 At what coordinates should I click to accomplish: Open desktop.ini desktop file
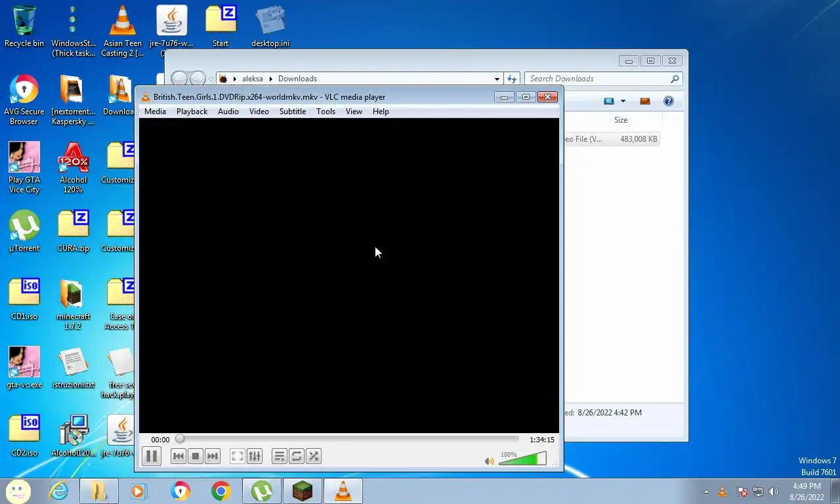coord(270,26)
